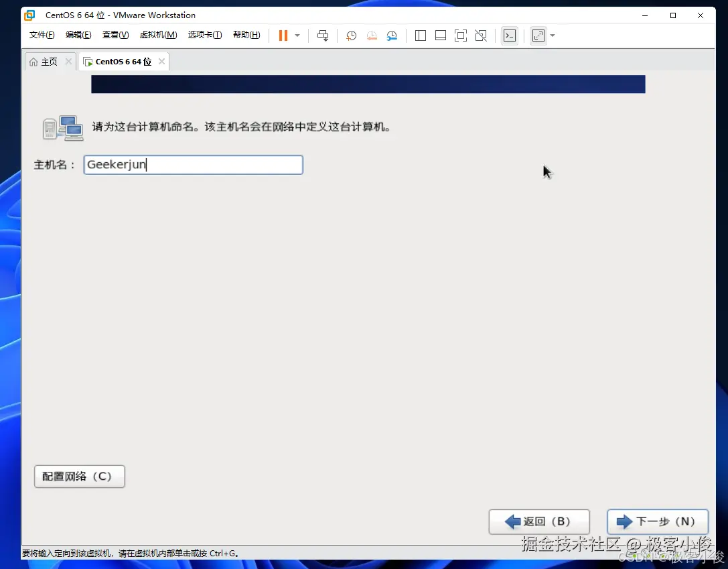Expand the stretch display dropdown arrow

pos(553,36)
